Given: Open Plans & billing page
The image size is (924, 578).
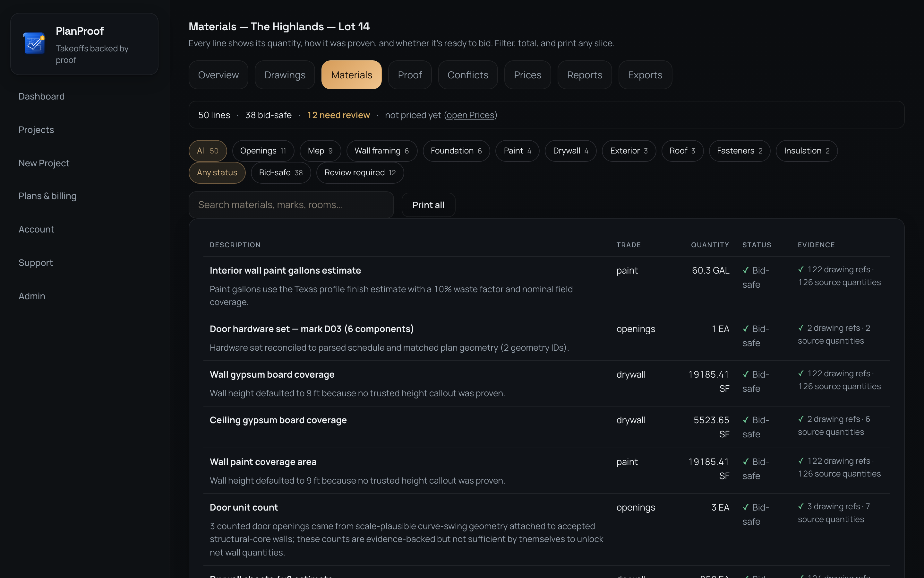Looking at the screenshot, I should click(x=47, y=196).
